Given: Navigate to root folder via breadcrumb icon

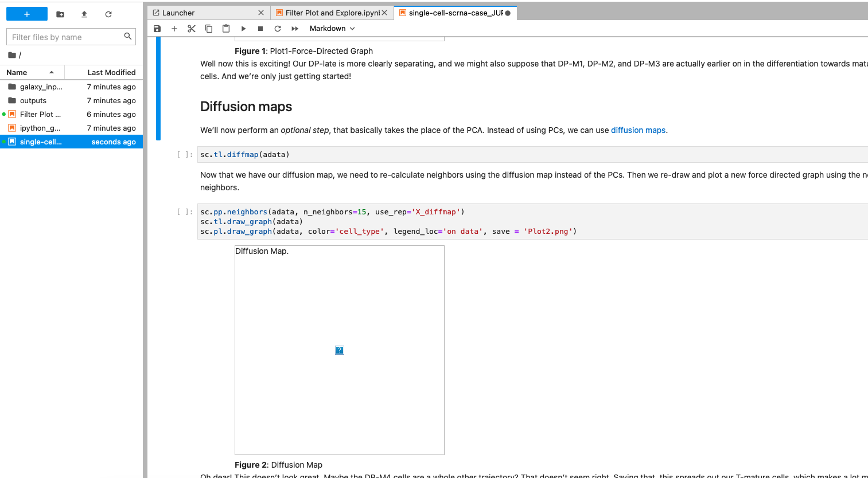Looking at the screenshot, I should pyautogui.click(x=11, y=54).
